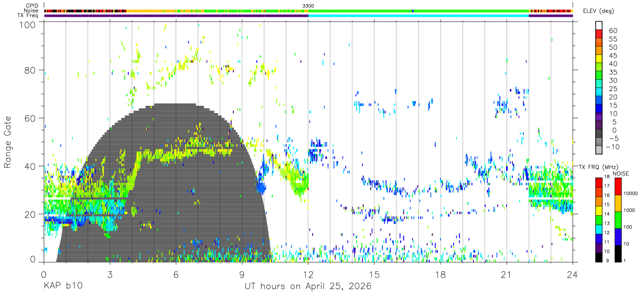Click the '10000' label on NOISE scale
Viewport: 644px width, 297px height.
631,193
